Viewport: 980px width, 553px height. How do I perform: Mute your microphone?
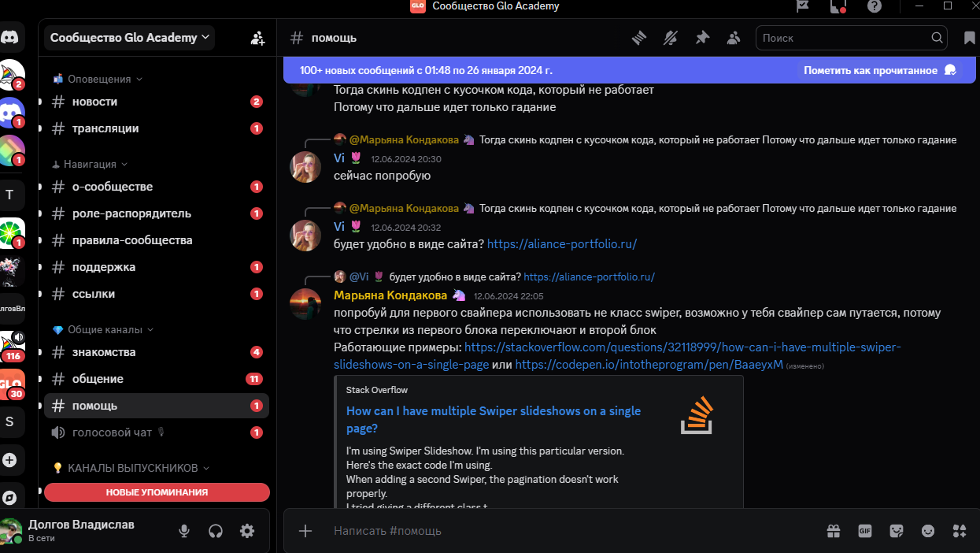point(184,531)
